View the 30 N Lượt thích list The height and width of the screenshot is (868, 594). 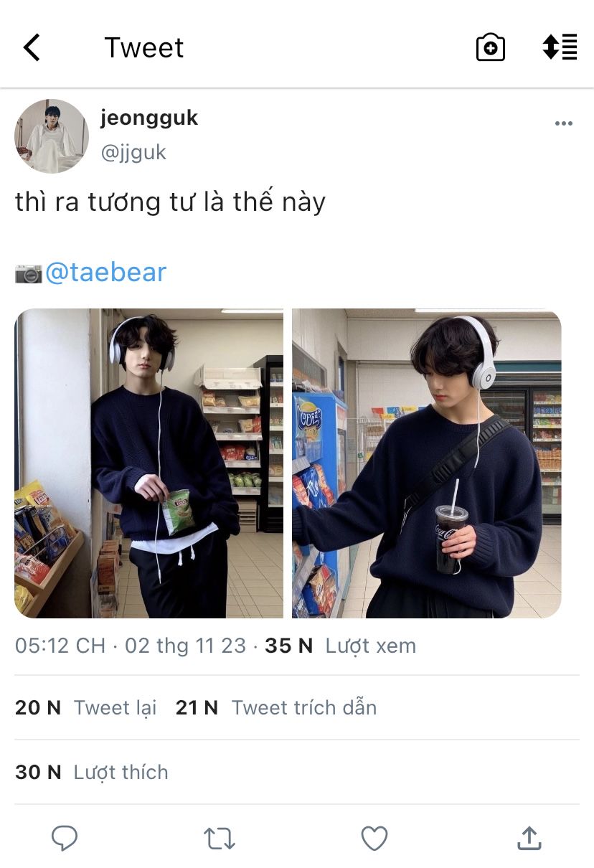point(92,773)
